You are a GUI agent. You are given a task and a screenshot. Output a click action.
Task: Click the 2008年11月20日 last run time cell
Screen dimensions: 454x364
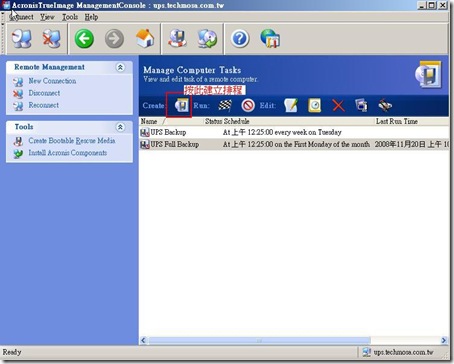pyautogui.click(x=412, y=144)
